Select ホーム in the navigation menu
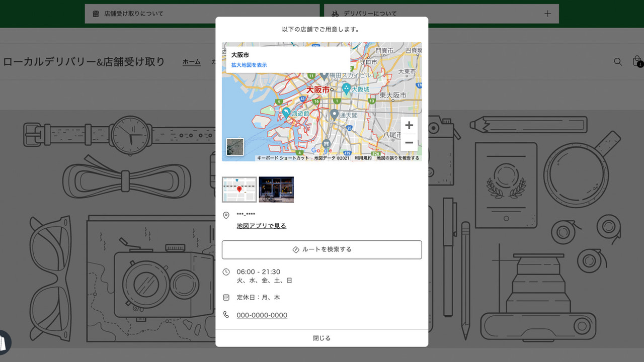The height and width of the screenshot is (362, 644). click(x=192, y=61)
